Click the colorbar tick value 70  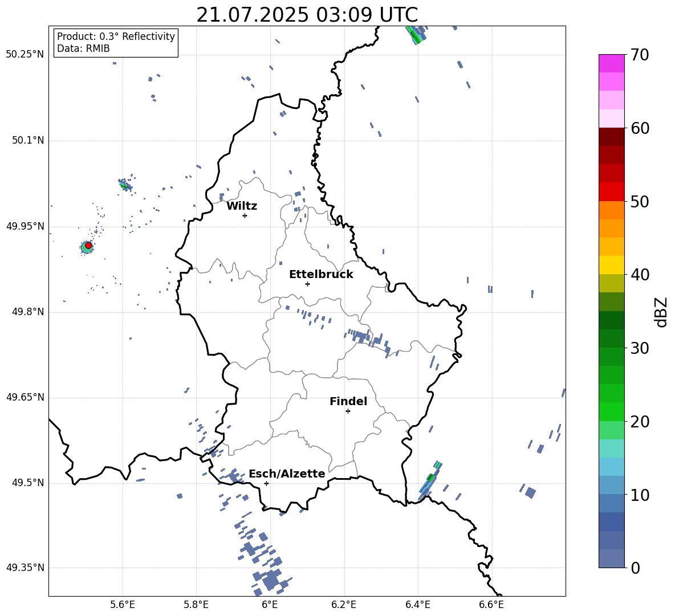(640, 55)
